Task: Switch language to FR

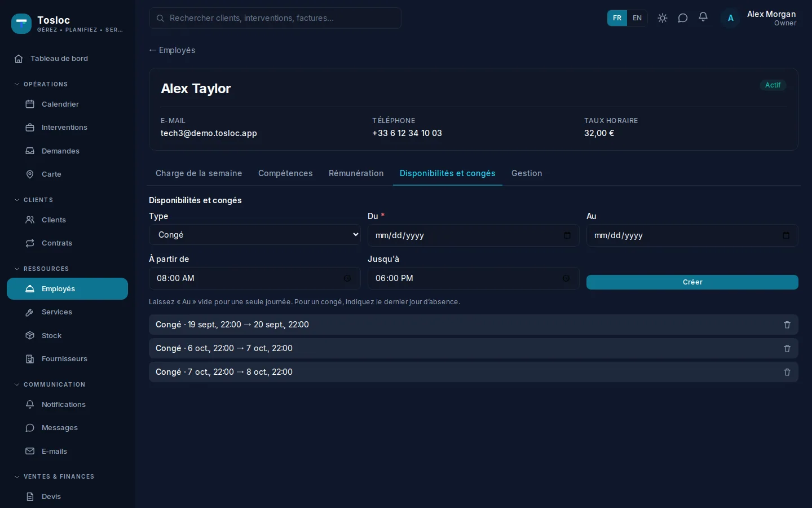Action: pos(617,18)
